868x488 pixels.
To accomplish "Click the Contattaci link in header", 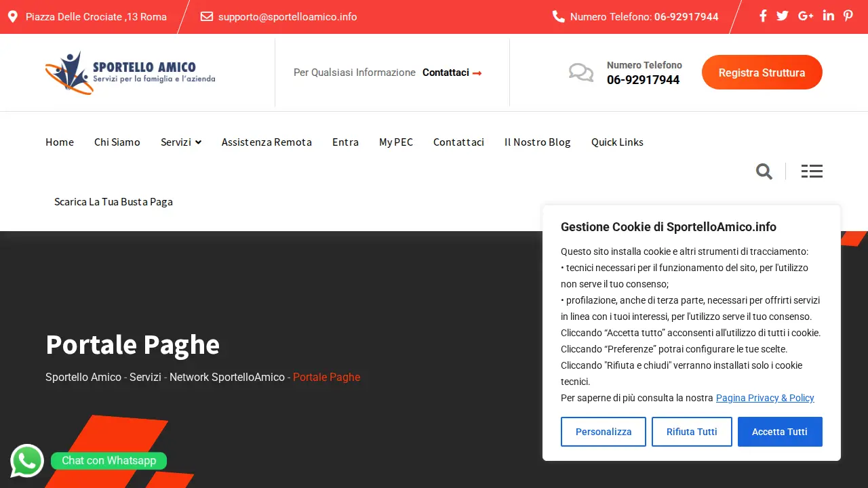I will coord(446,73).
